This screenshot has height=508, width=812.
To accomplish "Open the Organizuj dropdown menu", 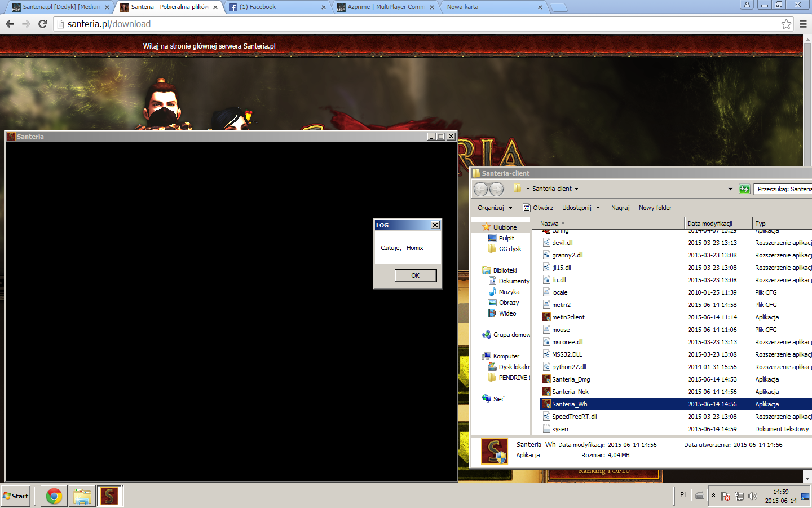I will [x=495, y=208].
